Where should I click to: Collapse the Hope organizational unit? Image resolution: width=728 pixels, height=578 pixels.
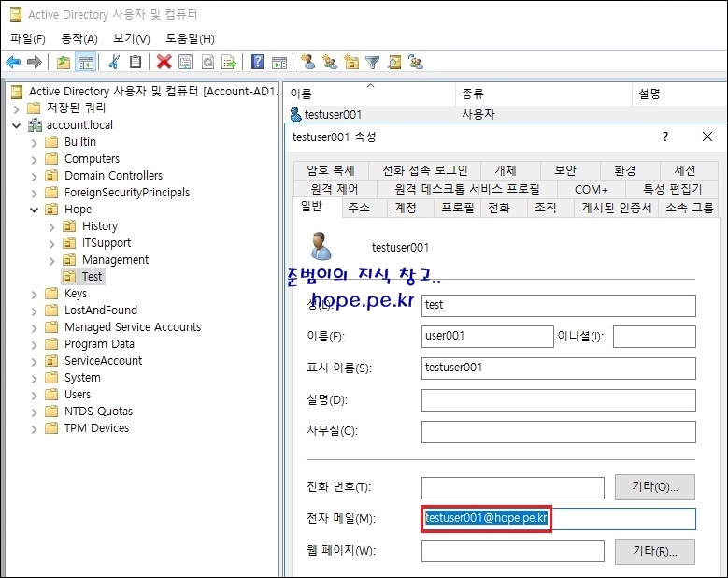coord(34,210)
